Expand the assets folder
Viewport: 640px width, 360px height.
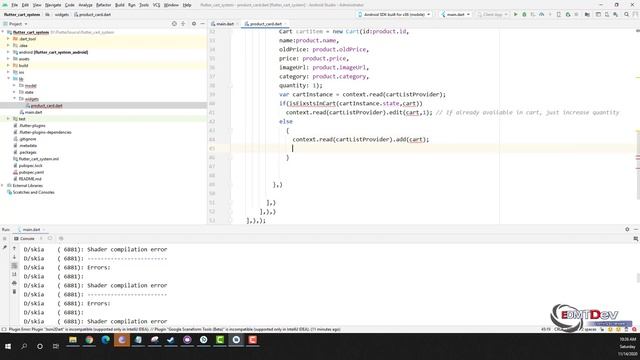point(8,59)
